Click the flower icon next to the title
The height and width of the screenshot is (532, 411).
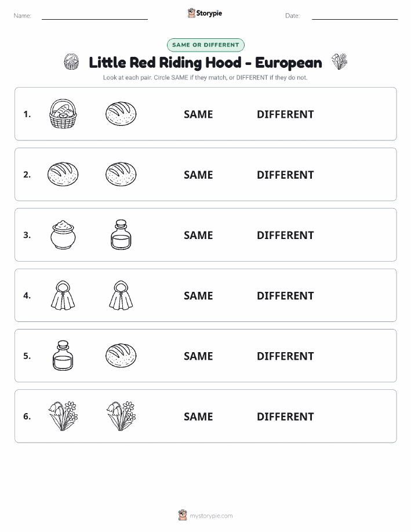pos(340,61)
